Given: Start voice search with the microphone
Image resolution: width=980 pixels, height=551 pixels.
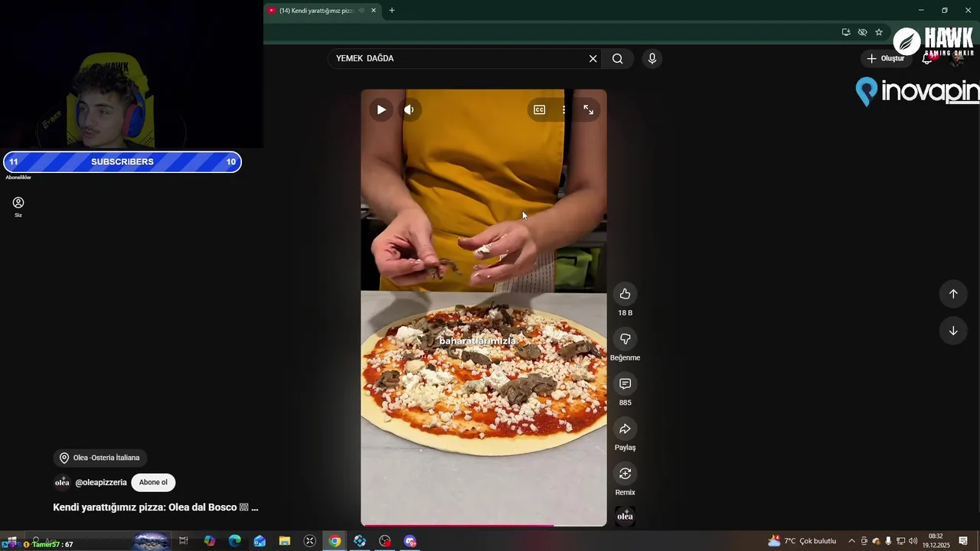Looking at the screenshot, I should [x=652, y=59].
